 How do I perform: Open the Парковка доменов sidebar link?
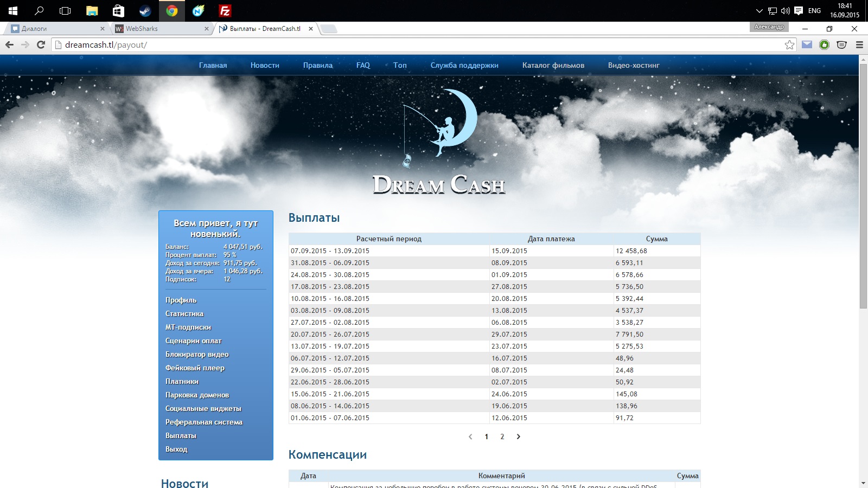197,395
